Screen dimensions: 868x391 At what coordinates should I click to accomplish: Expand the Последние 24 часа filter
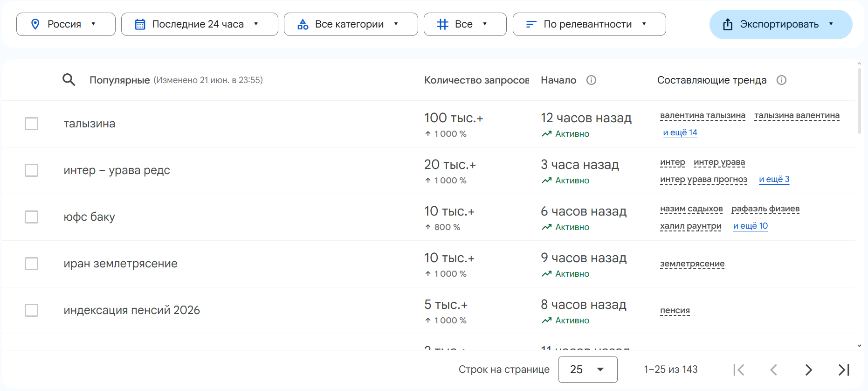[199, 24]
